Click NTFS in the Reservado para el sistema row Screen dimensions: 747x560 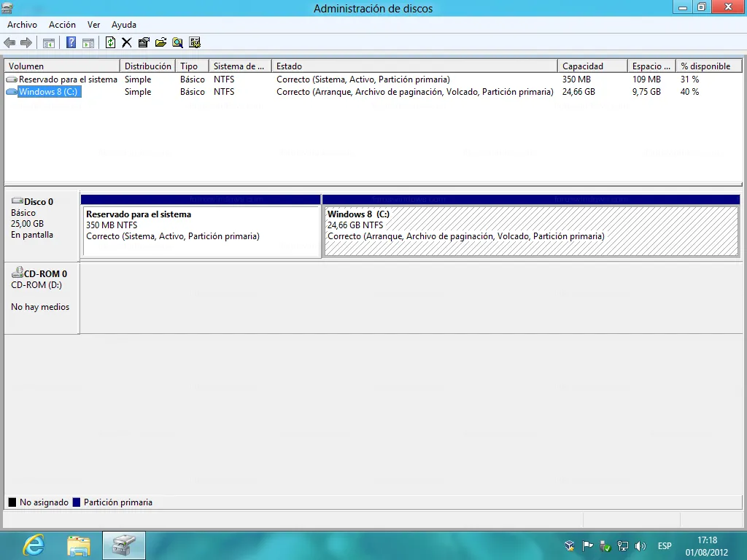coord(224,79)
